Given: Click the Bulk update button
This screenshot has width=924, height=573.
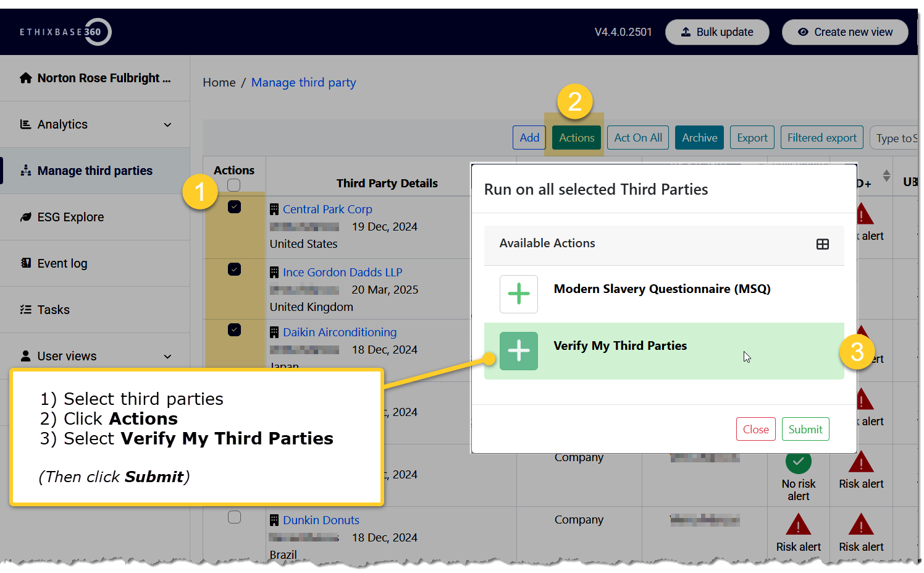Looking at the screenshot, I should click(x=717, y=32).
